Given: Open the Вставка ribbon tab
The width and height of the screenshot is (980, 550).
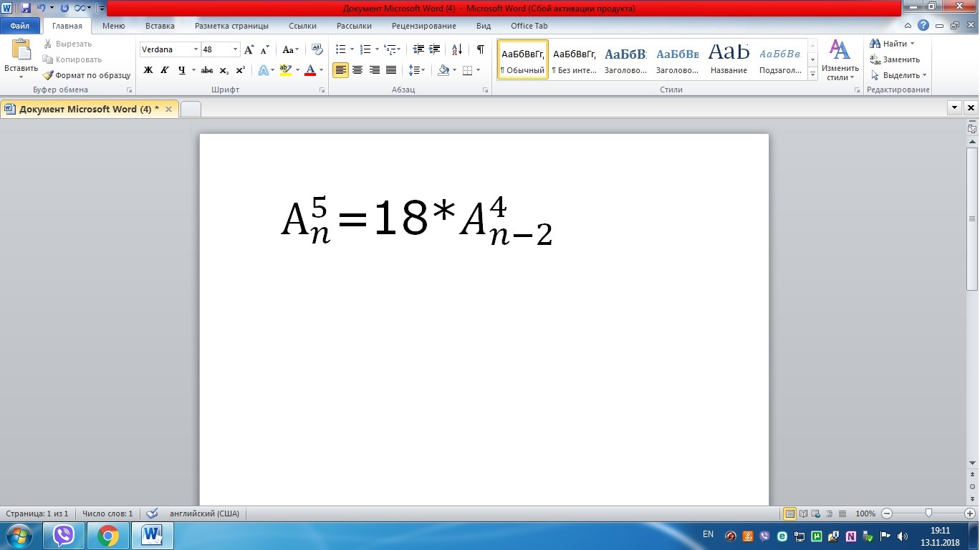Looking at the screenshot, I should [160, 26].
